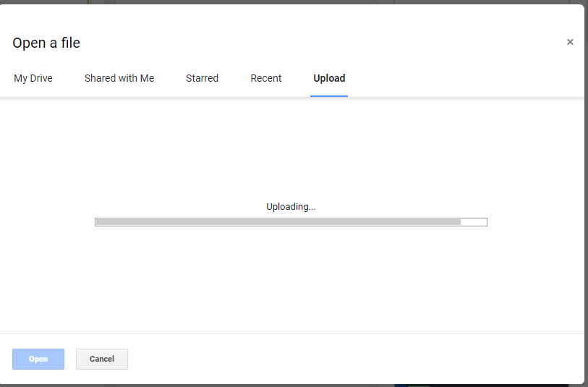Go to the Recent tab

266,78
